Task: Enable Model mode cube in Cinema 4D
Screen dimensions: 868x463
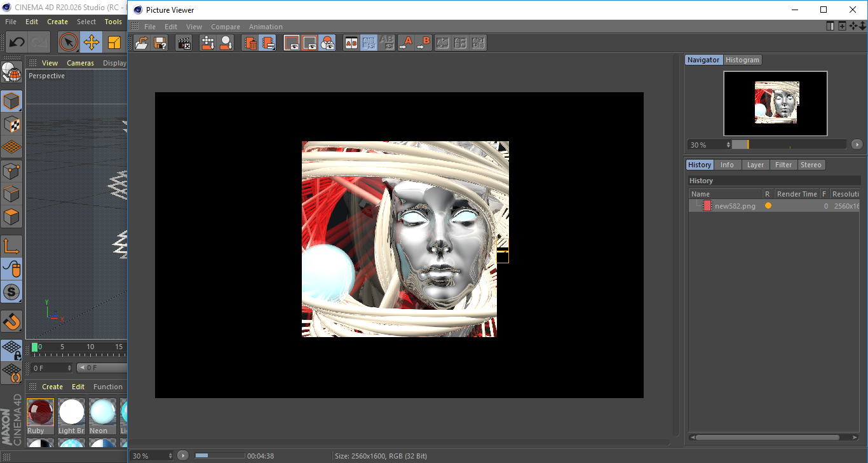Action: 11,101
